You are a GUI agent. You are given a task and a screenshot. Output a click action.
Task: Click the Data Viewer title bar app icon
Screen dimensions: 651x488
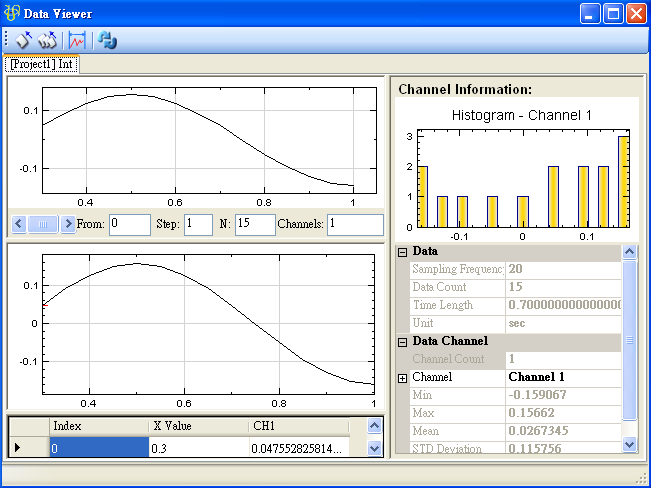click(x=11, y=13)
